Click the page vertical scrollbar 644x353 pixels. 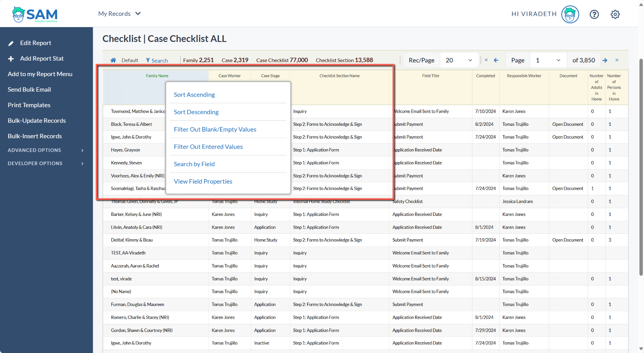[x=641, y=167]
